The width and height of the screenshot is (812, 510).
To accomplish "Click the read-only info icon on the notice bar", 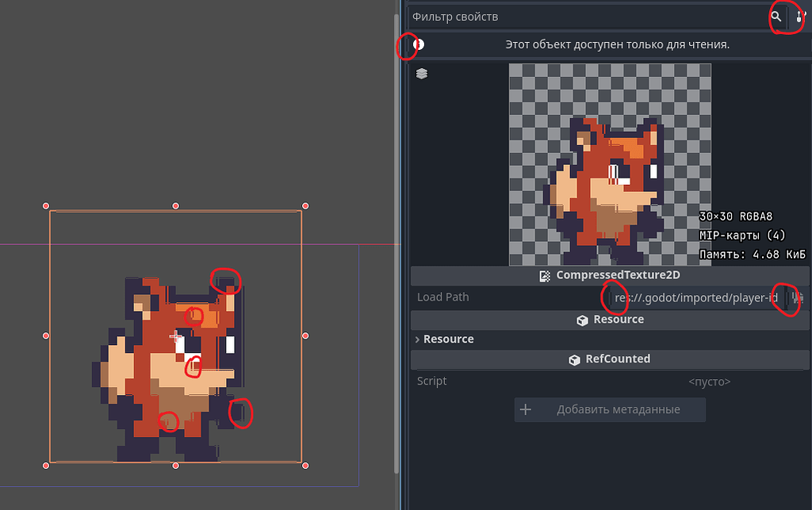I will [417, 44].
